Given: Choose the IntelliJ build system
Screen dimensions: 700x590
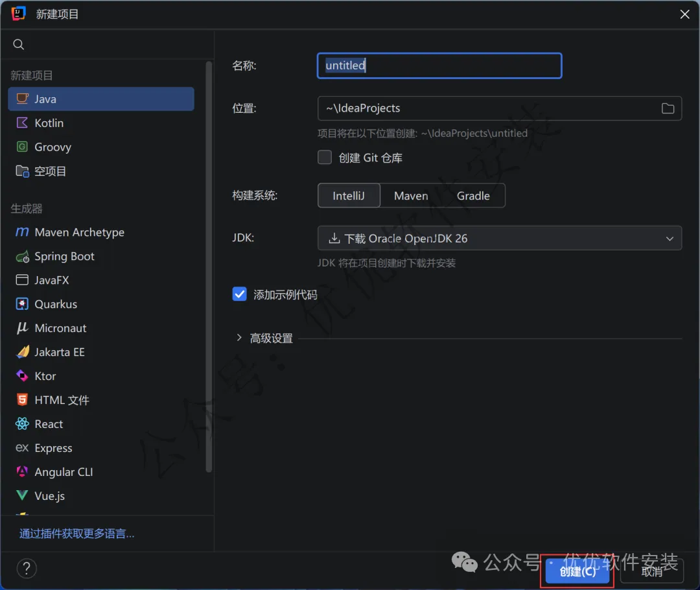Looking at the screenshot, I should coord(349,196).
